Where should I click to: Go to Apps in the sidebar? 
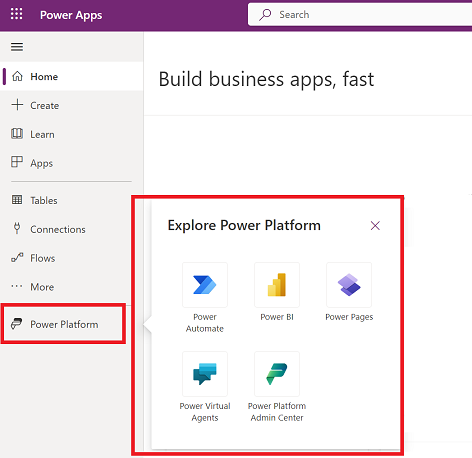72,163
